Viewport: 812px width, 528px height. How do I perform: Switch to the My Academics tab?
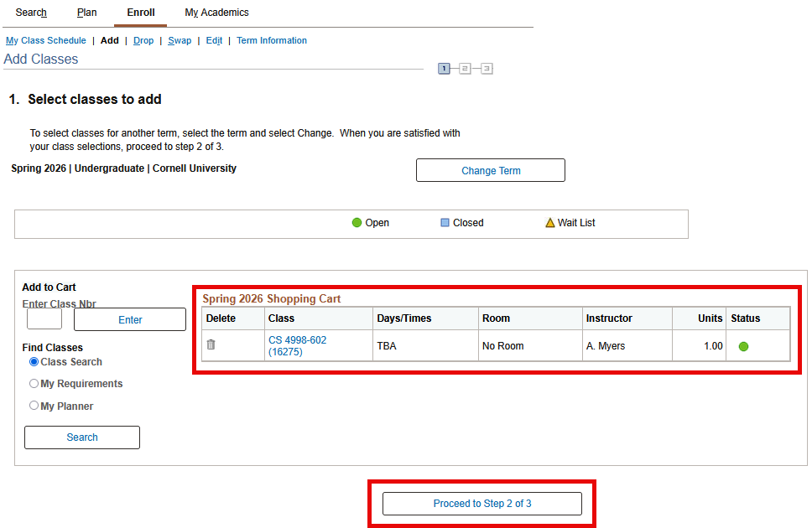pos(216,12)
